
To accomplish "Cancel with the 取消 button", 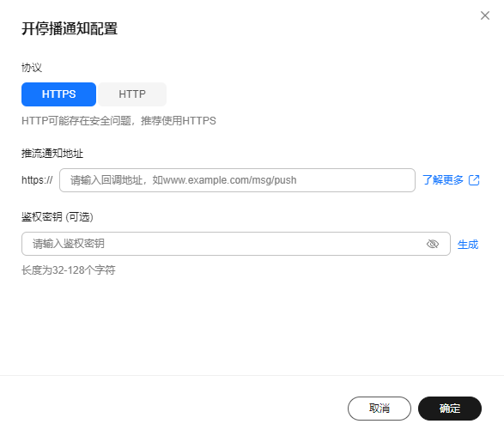I will [380, 409].
